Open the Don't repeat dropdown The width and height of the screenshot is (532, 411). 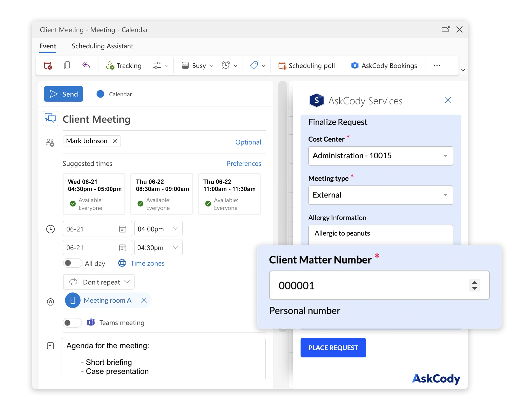click(x=99, y=282)
